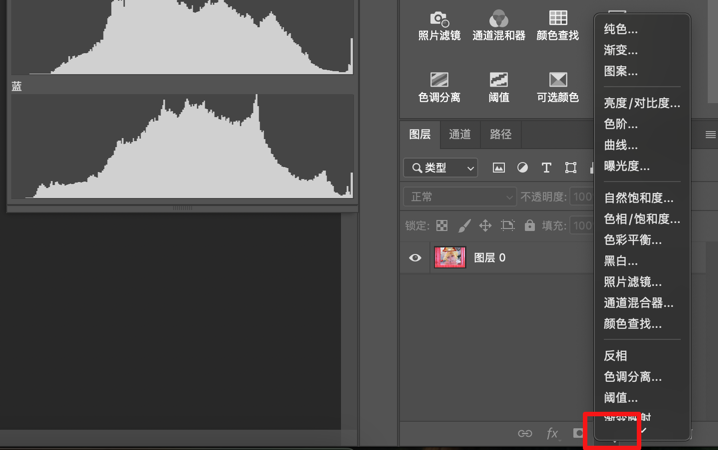
Task: Select 色相/饱和度... in the popup menu
Action: pyautogui.click(x=641, y=219)
